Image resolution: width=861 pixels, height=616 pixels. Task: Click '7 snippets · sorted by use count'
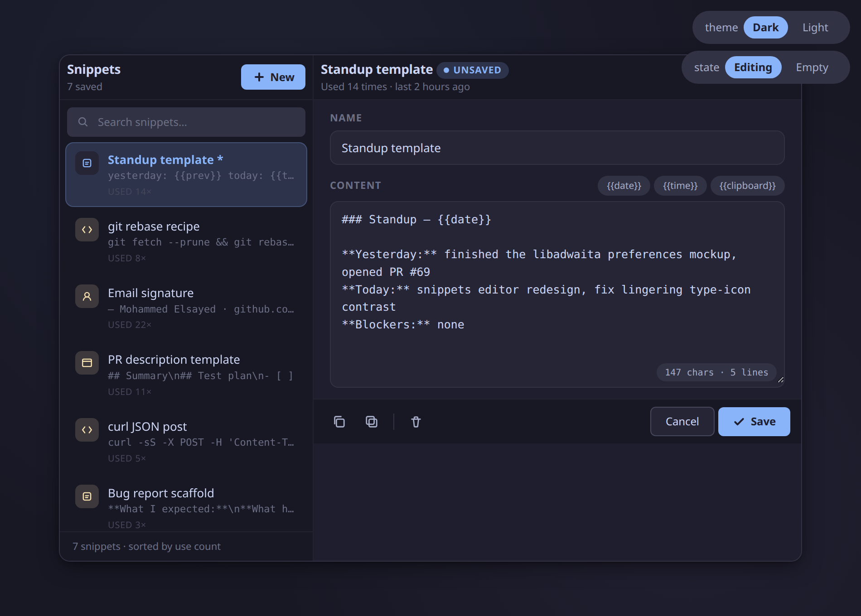point(146,546)
